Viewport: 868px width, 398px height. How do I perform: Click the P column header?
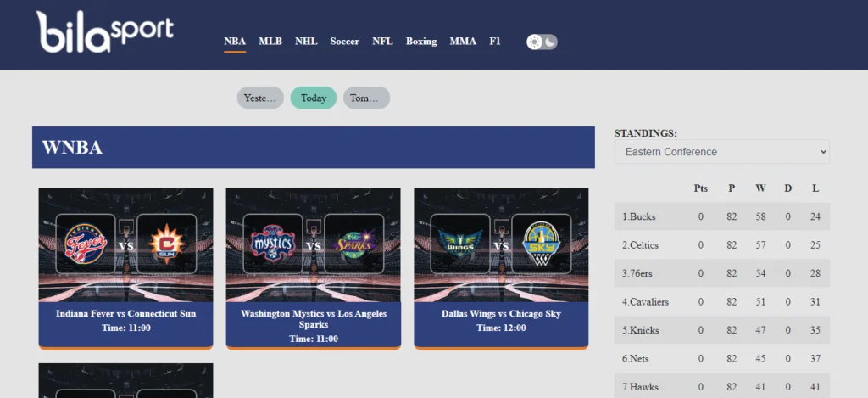(732, 188)
